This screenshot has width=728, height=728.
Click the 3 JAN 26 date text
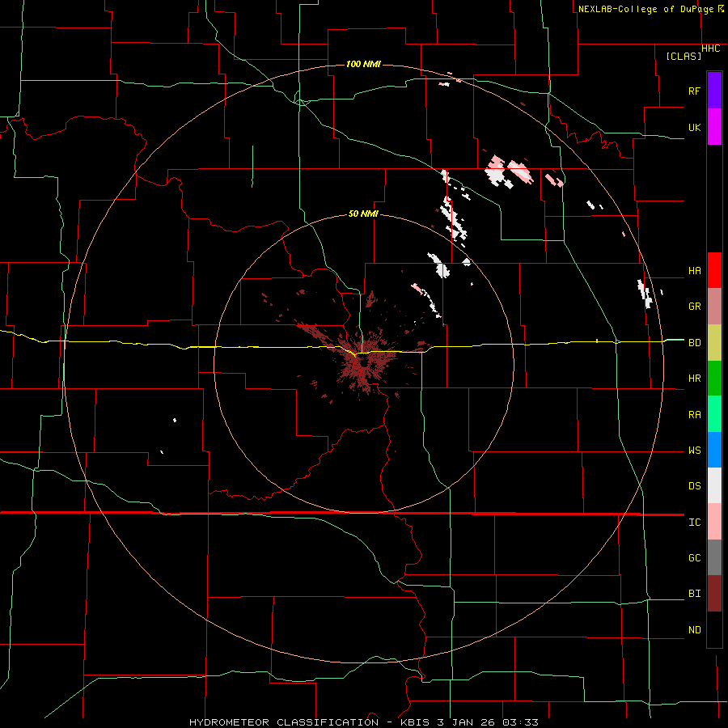[468, 722]
